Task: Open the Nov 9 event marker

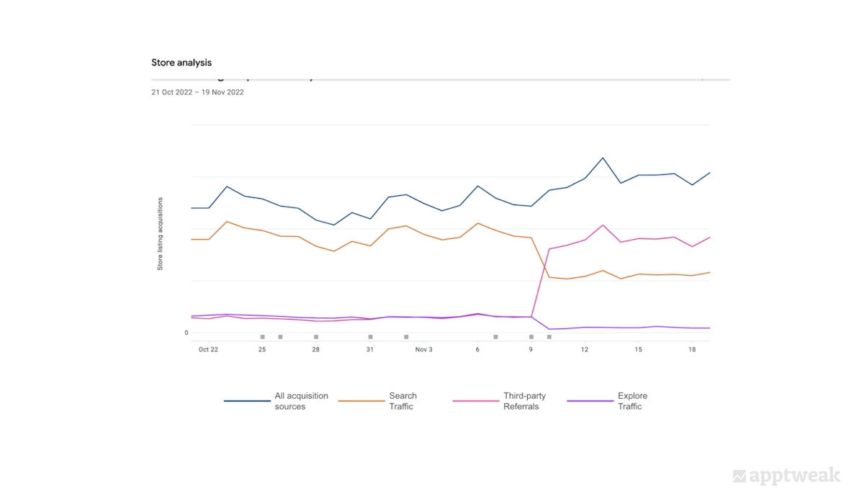Action: 531,336
